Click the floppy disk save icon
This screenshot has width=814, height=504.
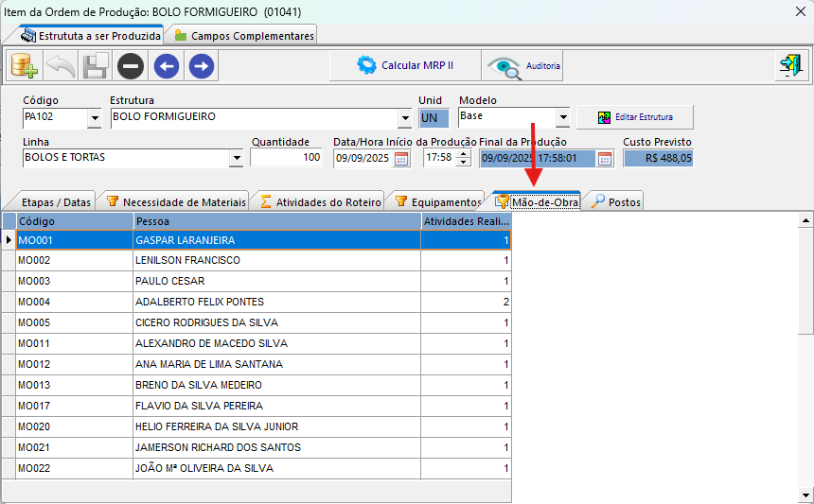tap(95, 66)
